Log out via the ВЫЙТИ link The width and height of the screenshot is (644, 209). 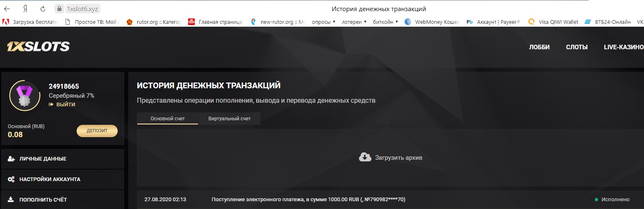pos(62,105)
